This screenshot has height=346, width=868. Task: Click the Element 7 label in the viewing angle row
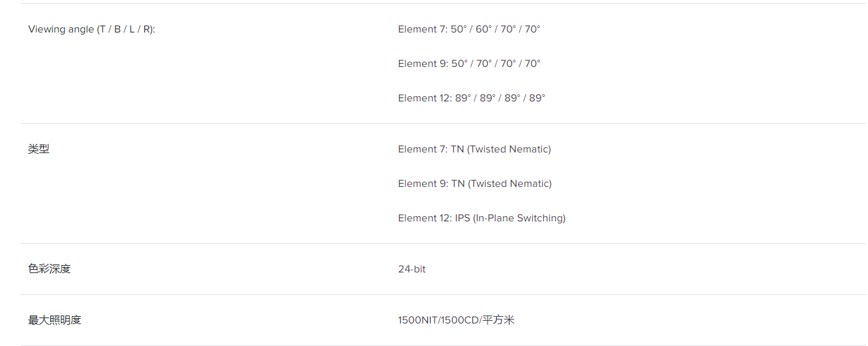click(423, 29)
